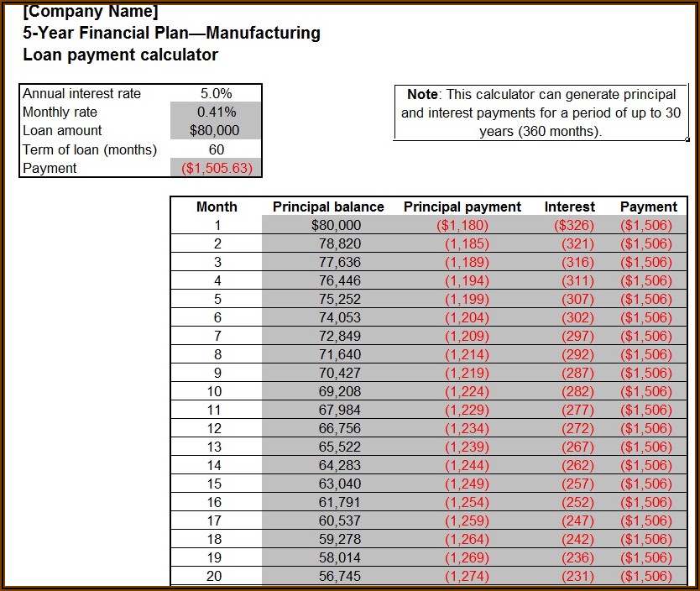Select the Interest column header

(569, 207)
